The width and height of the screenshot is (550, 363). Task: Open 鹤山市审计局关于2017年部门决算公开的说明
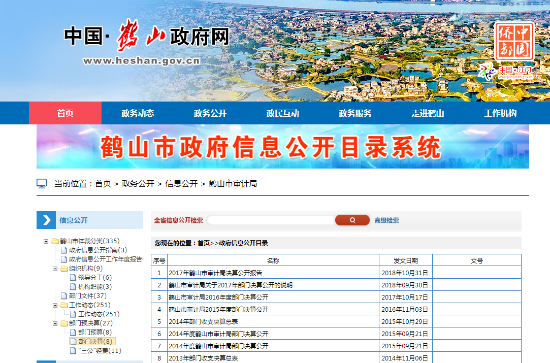(230, 285)
